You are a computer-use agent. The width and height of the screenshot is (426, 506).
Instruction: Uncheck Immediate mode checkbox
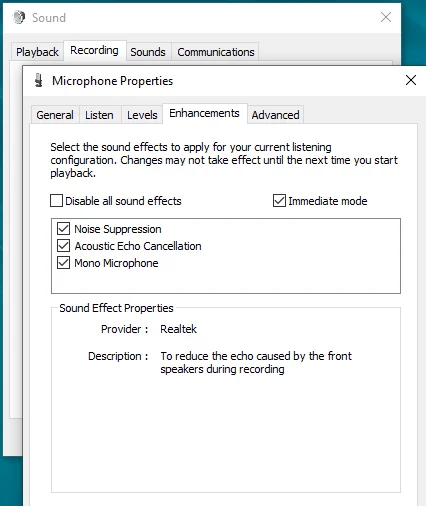[x=279, y=201]
